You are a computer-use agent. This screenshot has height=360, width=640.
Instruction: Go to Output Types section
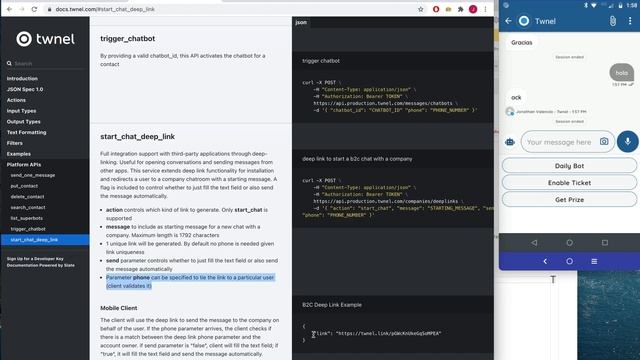click(x=24, y=121)
